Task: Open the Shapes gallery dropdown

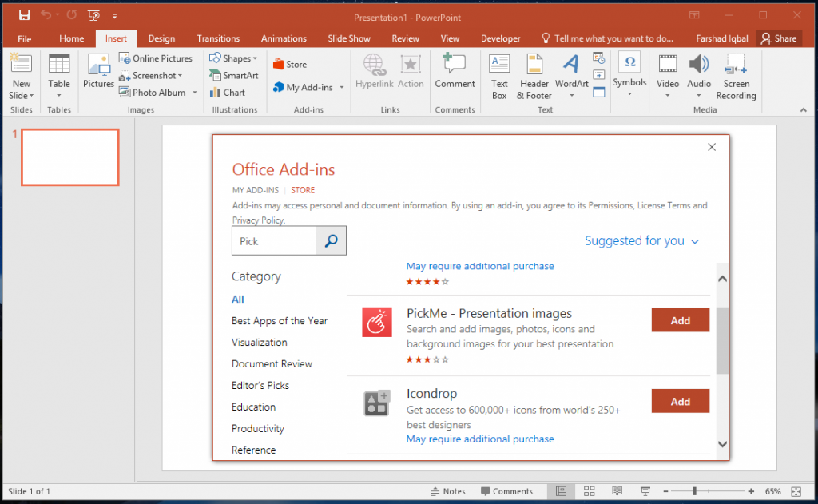Action: click(233, 58)
